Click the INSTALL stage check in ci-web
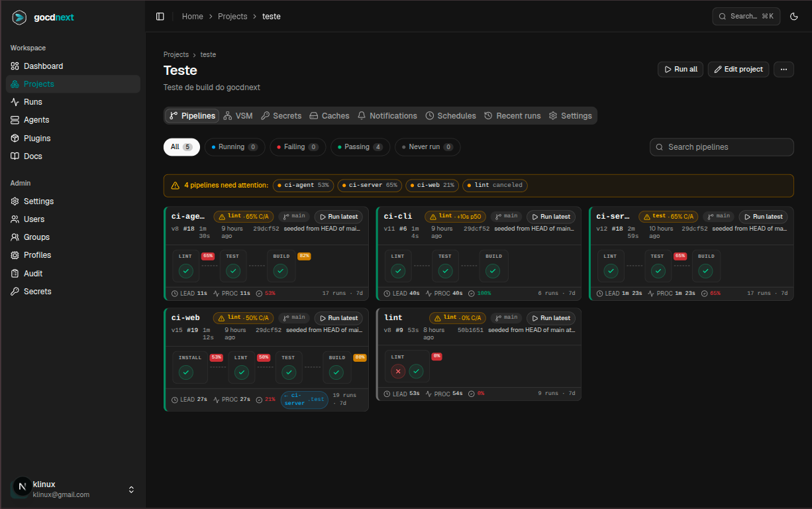The width and height of the screenshot is (812, 509). pos(186,372)
